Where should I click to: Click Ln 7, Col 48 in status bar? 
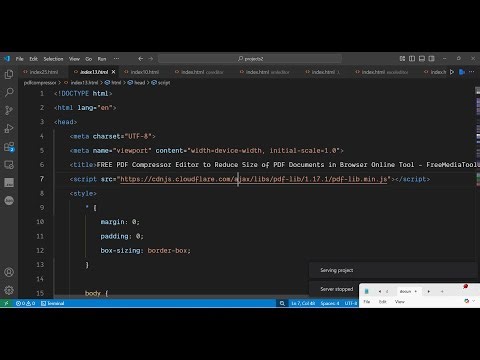click(x=303, y=303)
